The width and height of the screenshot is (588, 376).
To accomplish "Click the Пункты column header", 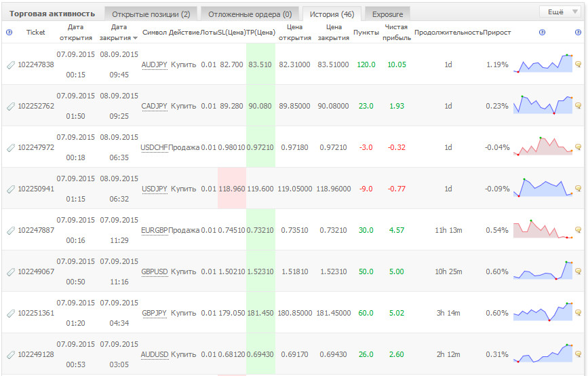I will pyautogui.click(x=366, y=33).
